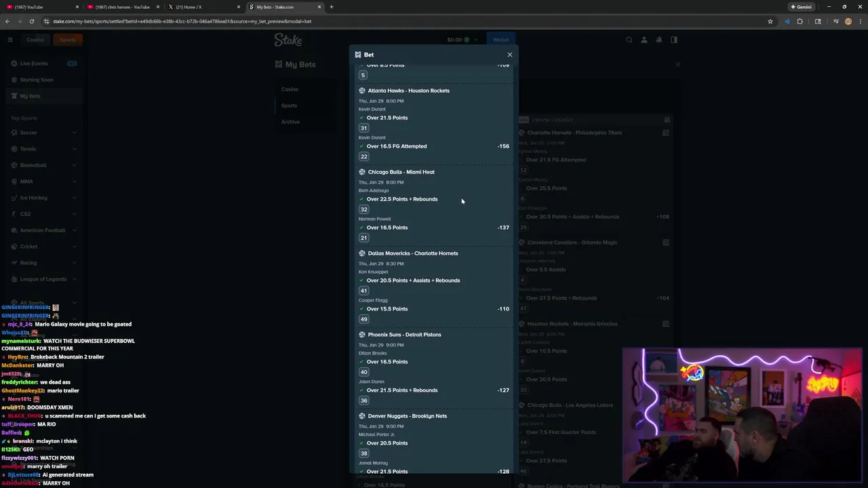Click the '-137' odds value
868x488 pixels.
pos(503,228)
